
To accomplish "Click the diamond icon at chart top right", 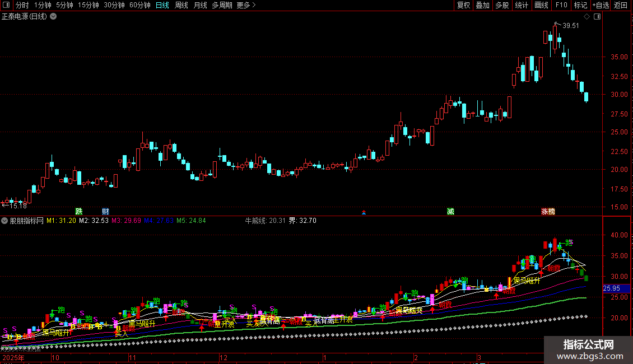I will point(585,17).
